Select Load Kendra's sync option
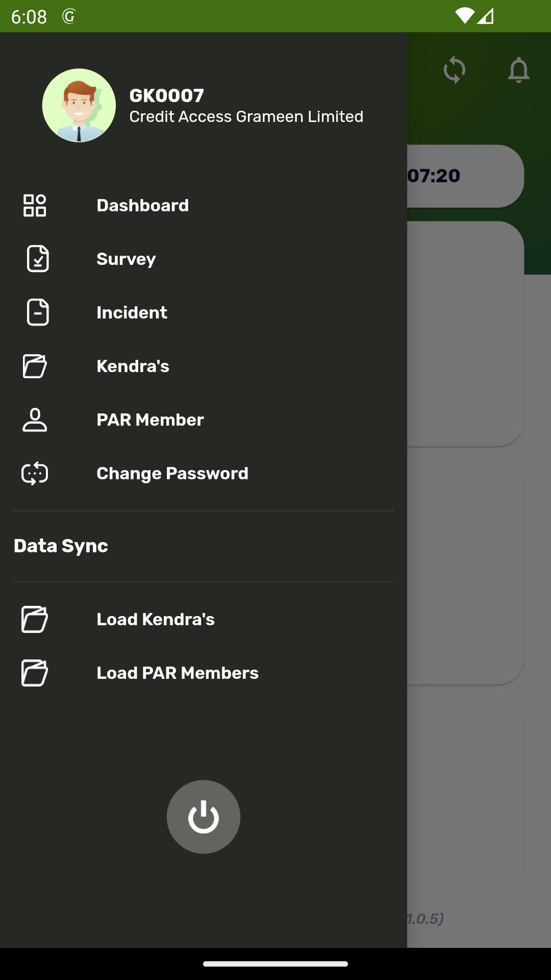 [204, 619]
